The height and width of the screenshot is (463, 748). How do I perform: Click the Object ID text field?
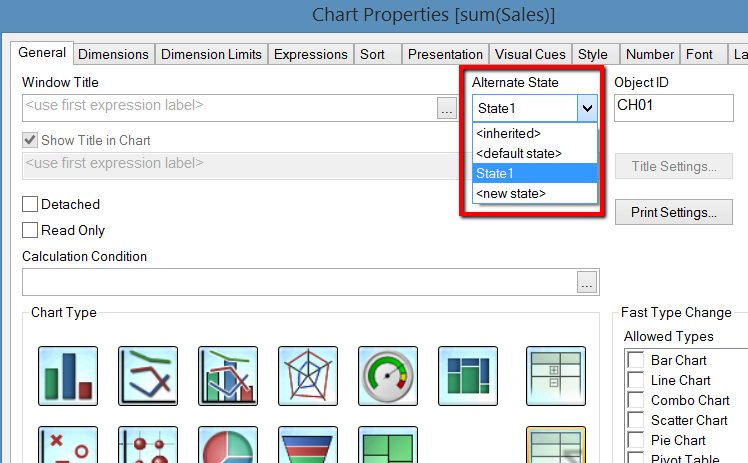(x=680, y=108)
